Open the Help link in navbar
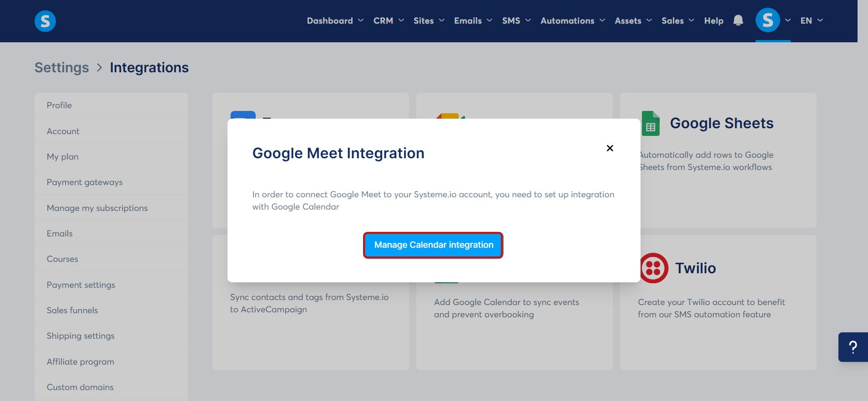This screenshot has width=868, height=401. click(x=714, y=20)
